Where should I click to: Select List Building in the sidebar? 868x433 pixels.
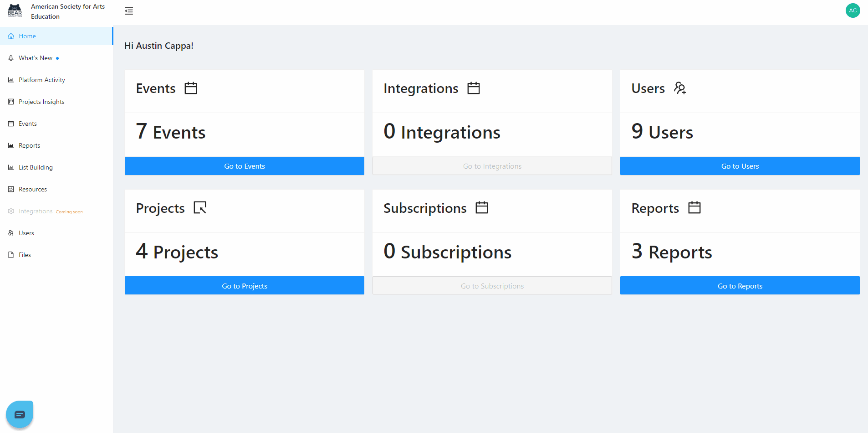[56, 167]
